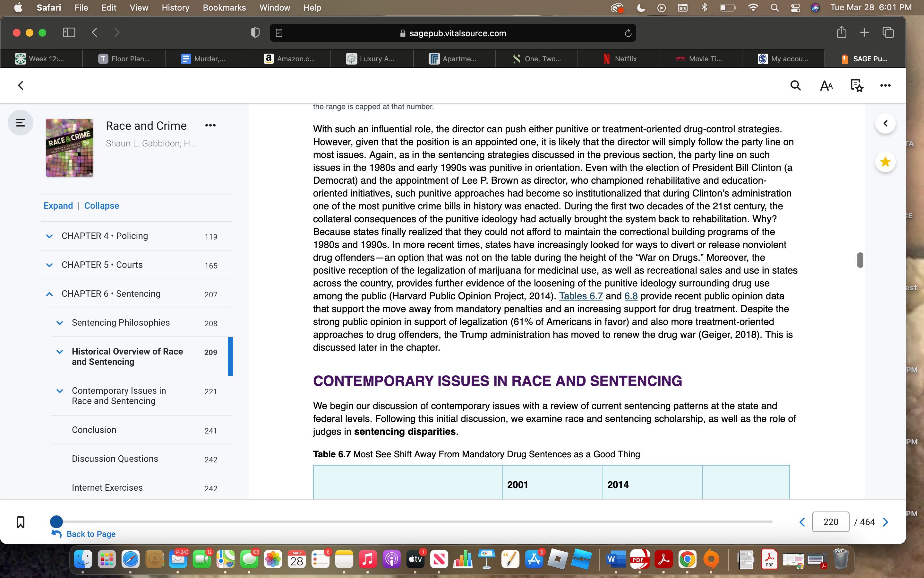Go to the previous page arrow
This screenshot has width=924, height=578.
(x=802, y=522)
